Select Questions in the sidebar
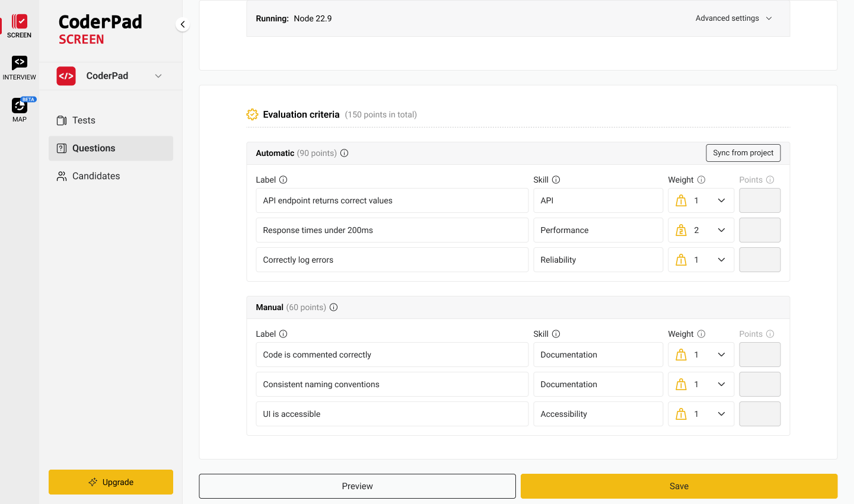Screen dimensions: 854x504 (94, 148)
